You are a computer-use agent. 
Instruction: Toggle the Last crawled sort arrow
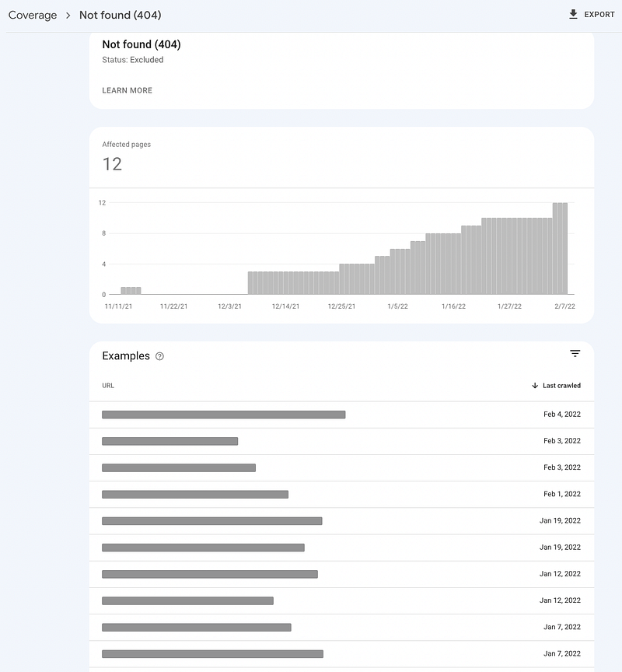pos(535,385)
